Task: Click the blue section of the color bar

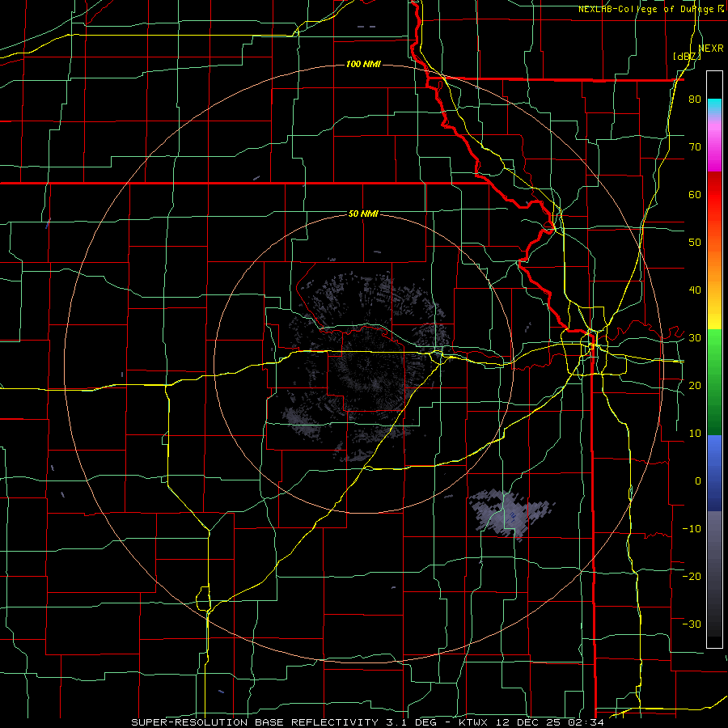Action: pyautogui.click(x=714, y=472)
